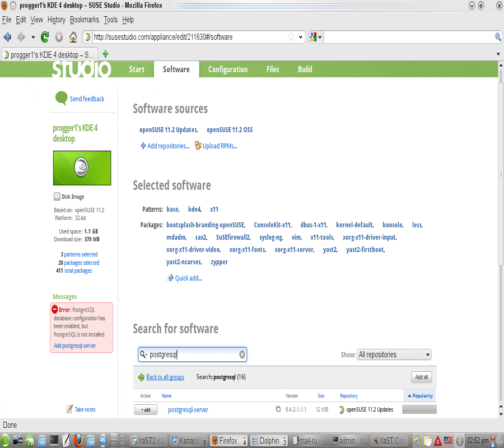This screenshot has height=448, width=504.
Task: Click the popularity bar for postgresql-server
Action: 419,409
